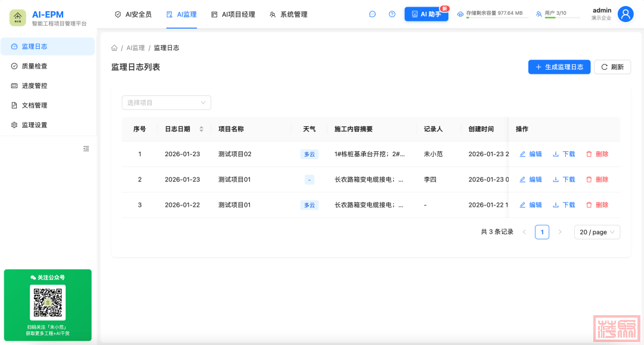This screenshot has height=345, width=644.
Task: Click the chat message icon in header
Action: tap(373, 14)
